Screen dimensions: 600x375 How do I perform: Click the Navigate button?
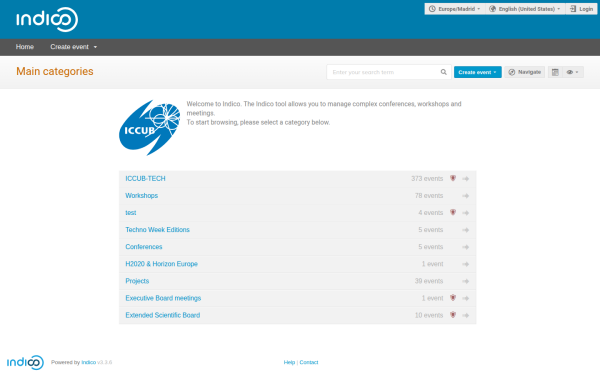coord(525,72)
